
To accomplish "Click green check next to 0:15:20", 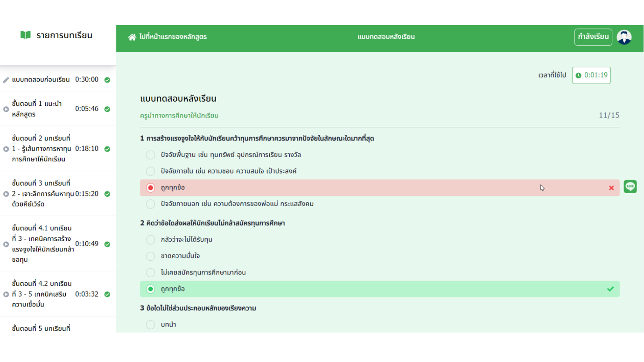I will click(x=107, y=194).
